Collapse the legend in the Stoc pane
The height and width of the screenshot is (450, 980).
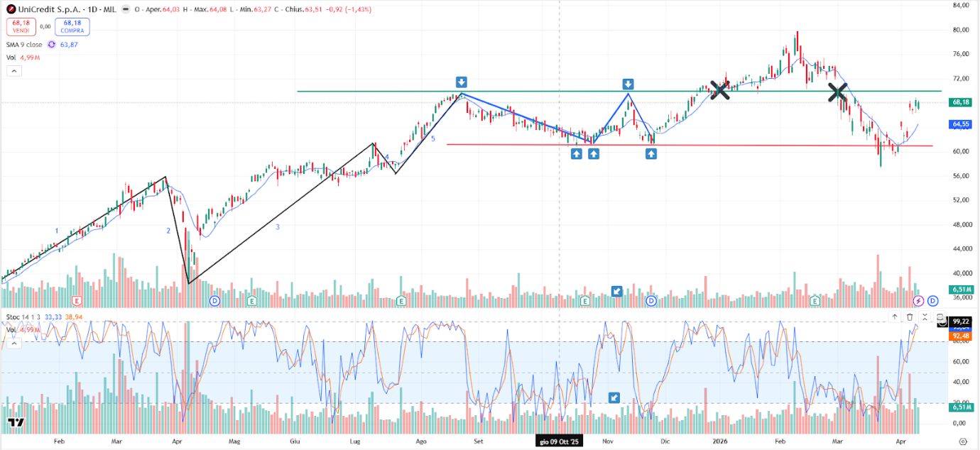(13, 342)
